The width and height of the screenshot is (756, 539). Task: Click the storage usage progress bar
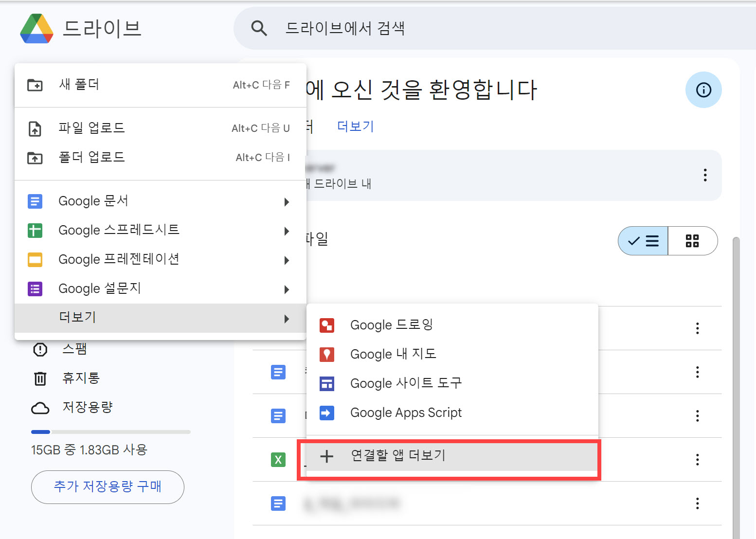pyautogui.click(x=111, y=432)
